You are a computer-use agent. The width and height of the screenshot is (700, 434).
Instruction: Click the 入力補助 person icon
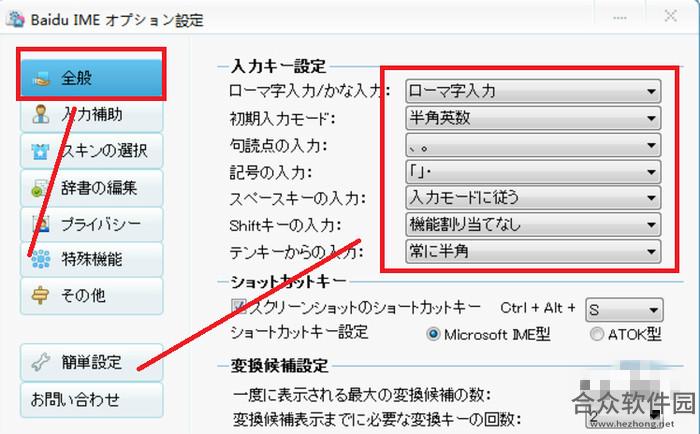(41, 114)
